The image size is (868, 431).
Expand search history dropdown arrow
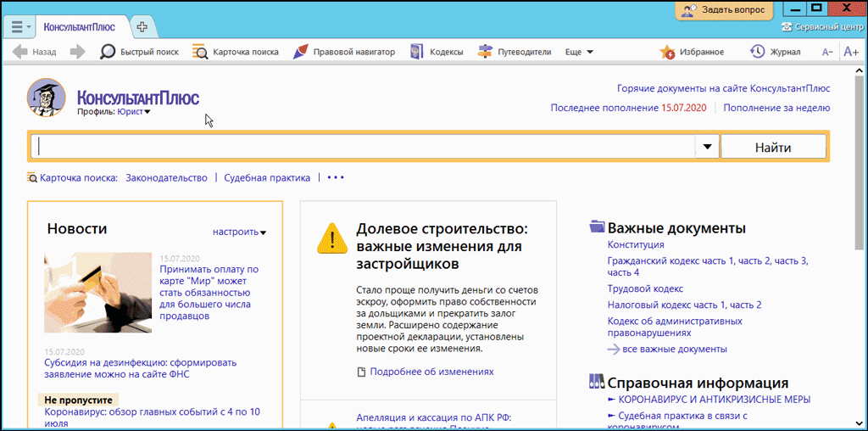(x=707, y=147)
